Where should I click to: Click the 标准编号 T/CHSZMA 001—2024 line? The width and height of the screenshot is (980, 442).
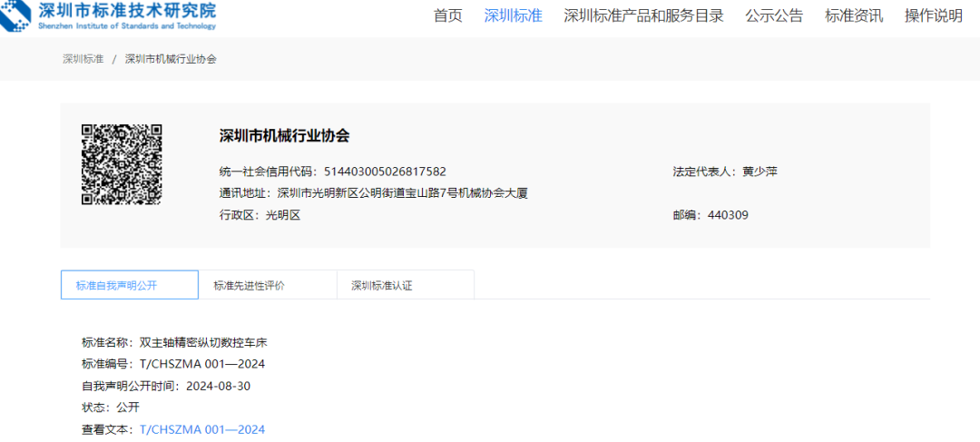tap(173, 365)
